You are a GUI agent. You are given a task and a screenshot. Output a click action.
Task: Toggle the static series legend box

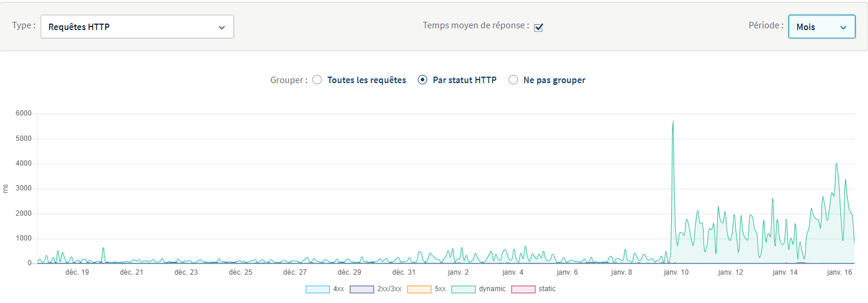[523, 289]
